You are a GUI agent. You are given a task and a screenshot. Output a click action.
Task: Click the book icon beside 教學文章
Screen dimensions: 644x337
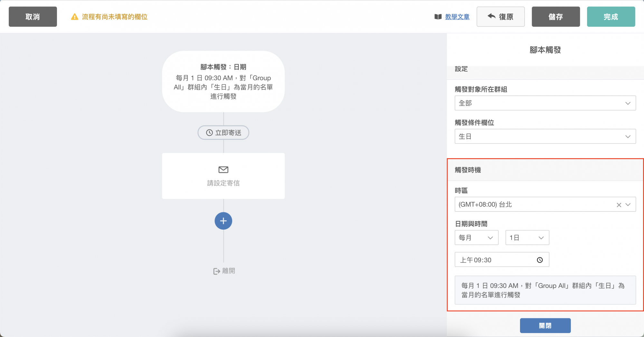click(438, 17)
